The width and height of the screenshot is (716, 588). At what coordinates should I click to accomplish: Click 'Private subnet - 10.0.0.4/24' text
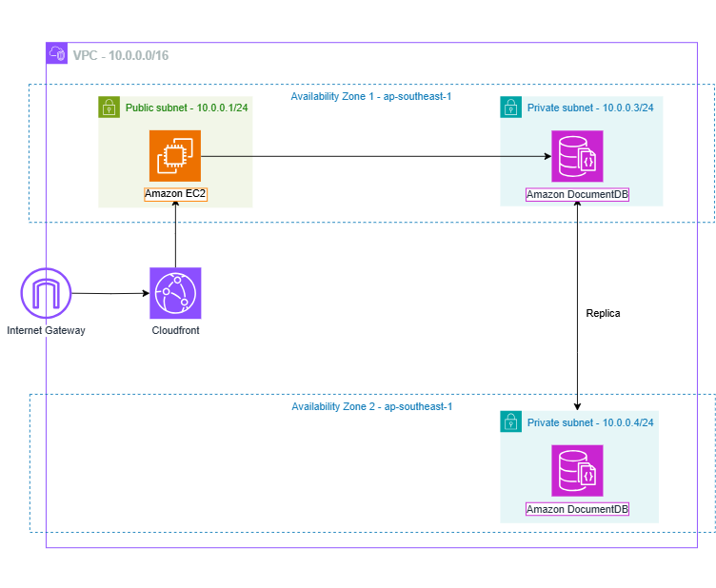[x=590, y=422]
